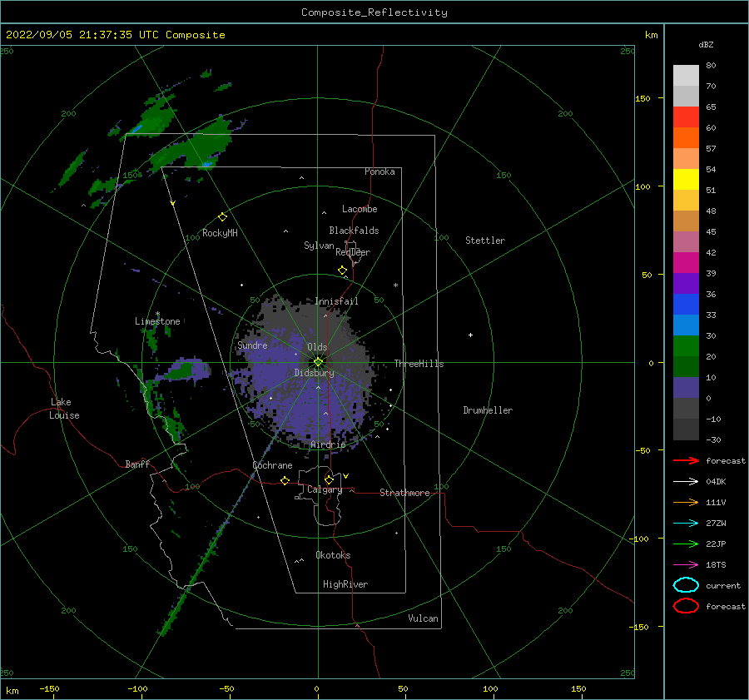Click the yellow diamond marker below RedDeer
749x700 pixels.
tap(343, 271)
